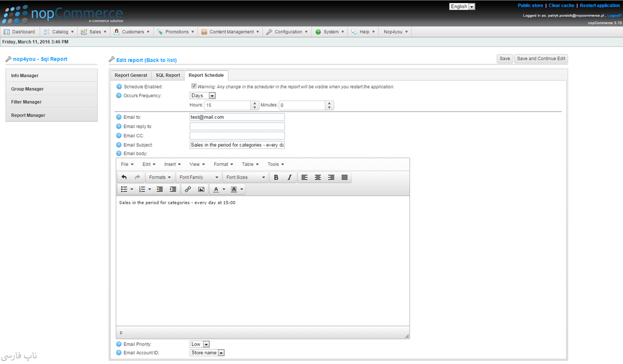Increase the Hours value by one
This screenshot has width=623, height=364.
pyautogui.click(x=255, y=103)
